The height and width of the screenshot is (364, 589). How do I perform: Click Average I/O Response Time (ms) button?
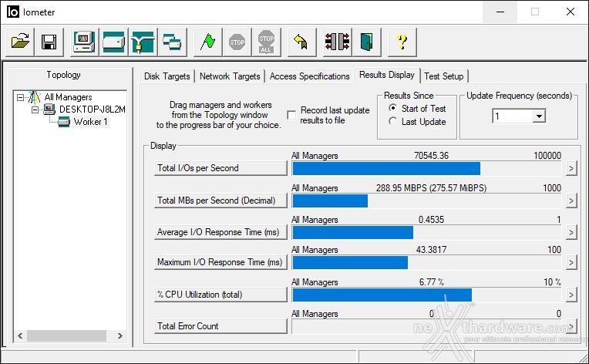click(x=220, y=232)
